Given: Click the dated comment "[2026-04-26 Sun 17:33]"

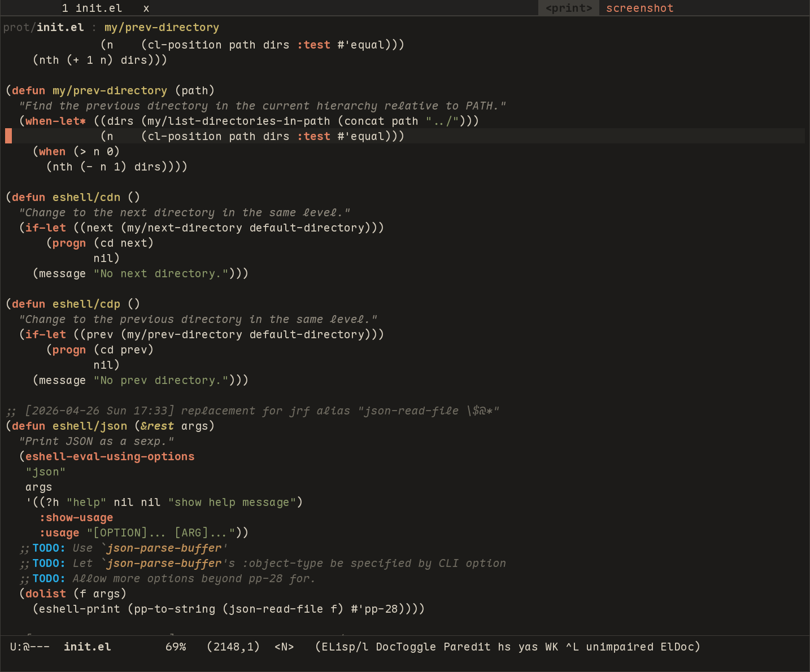Looking at the screenshot, I should point(100,411).
